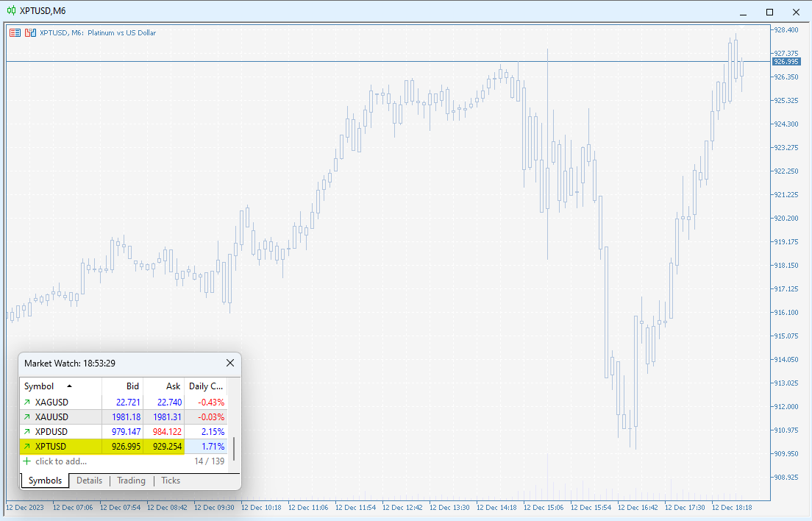Switch to the Ticks tab
Viewport: 812px width, 521px height.
171,481
